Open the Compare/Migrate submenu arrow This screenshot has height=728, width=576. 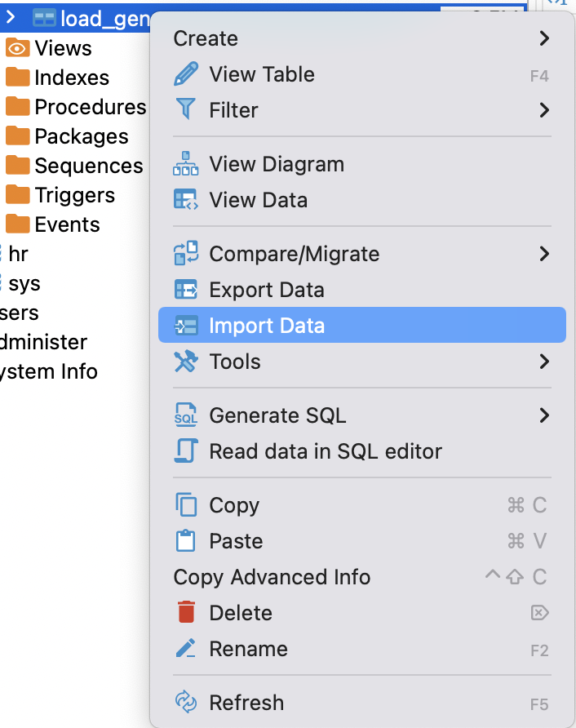(x=544, y=254)
